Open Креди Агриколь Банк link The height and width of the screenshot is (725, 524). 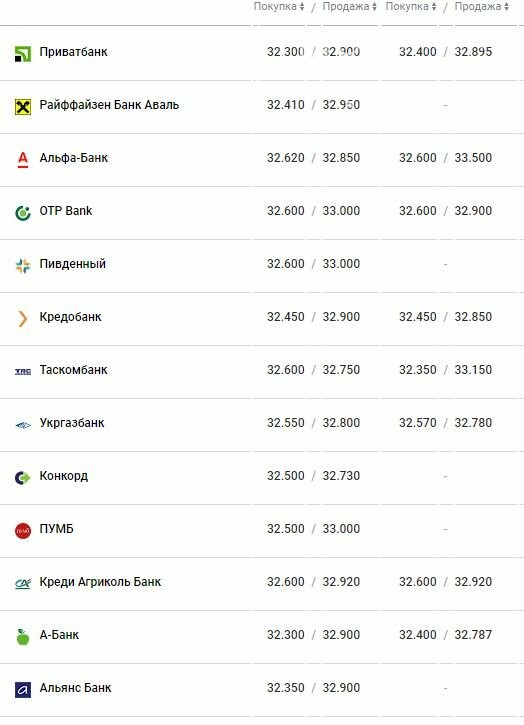tap(100, 582)
